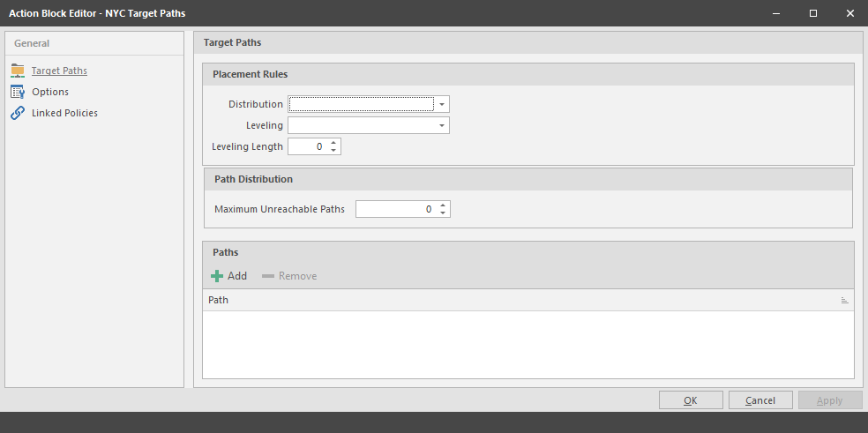The width and height of the screenshot is (868, 433).
Task: Increase the Leveling Length value
Action: point(333,143)
